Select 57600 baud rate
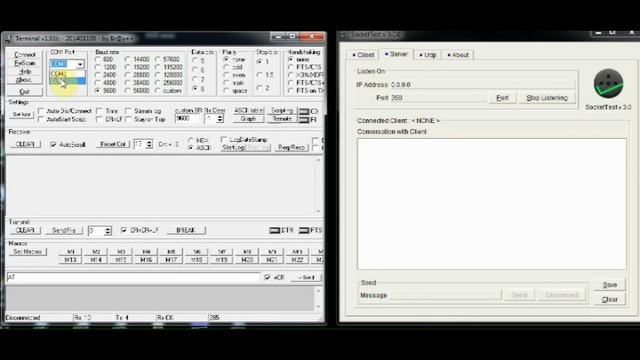 158,60
